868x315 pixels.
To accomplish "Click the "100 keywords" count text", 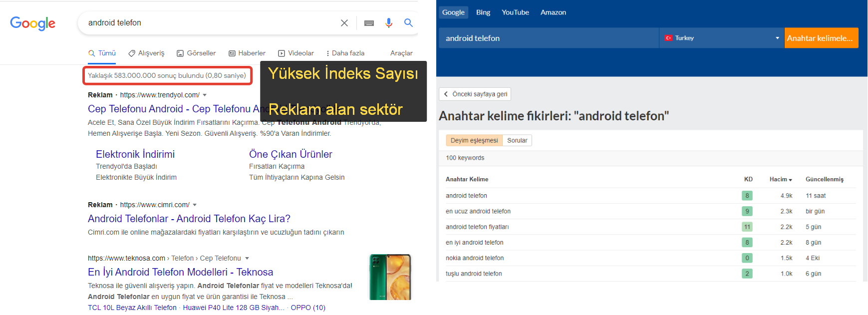I will tap(465, 158).
